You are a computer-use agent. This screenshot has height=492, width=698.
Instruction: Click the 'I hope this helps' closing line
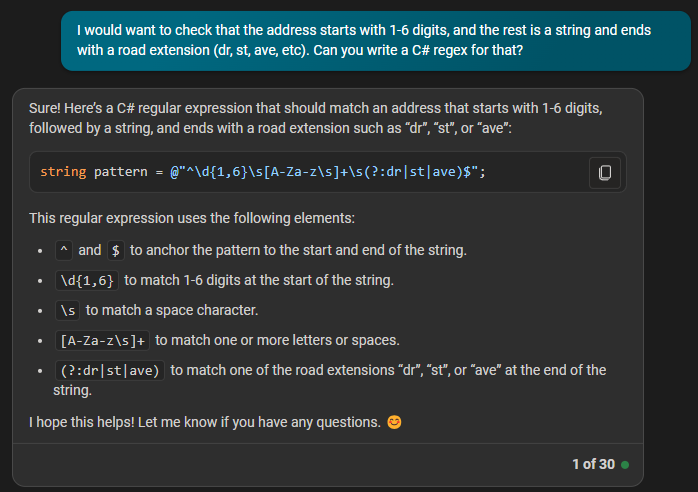coord(205,422)
